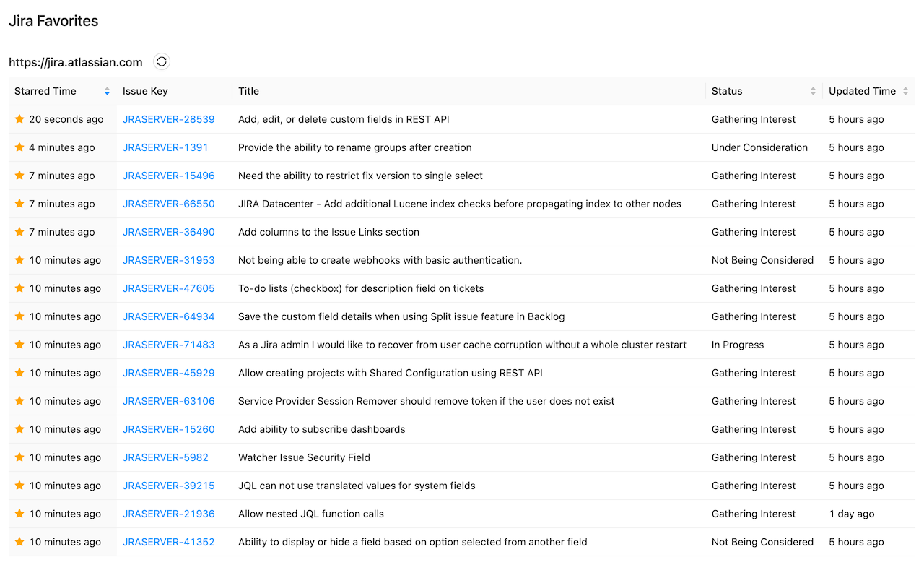Viewport: 924px width, 578px height.
Task: Click 'Not Being Considered' status on JRASERVER-31953 row
Action: pyautogui.click(x=762, y=260)
